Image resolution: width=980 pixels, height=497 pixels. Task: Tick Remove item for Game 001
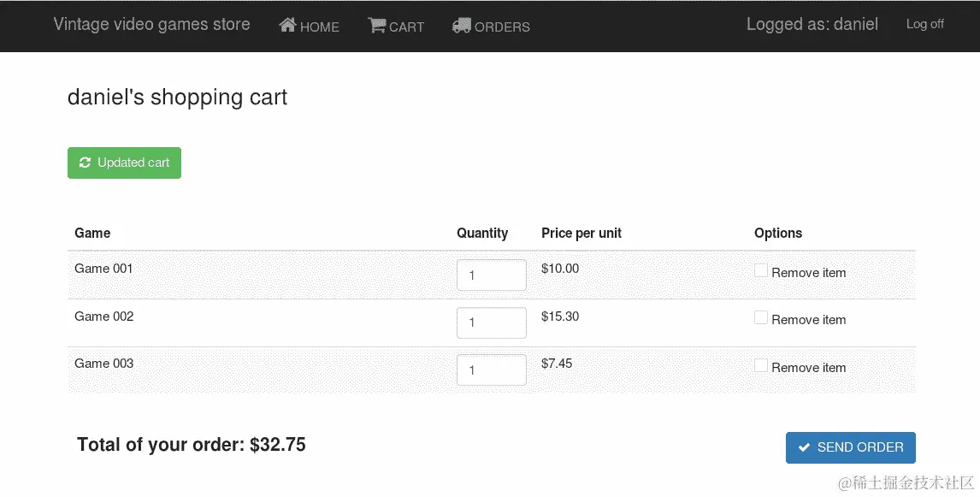pyautogui.click(x=761, y=271)
